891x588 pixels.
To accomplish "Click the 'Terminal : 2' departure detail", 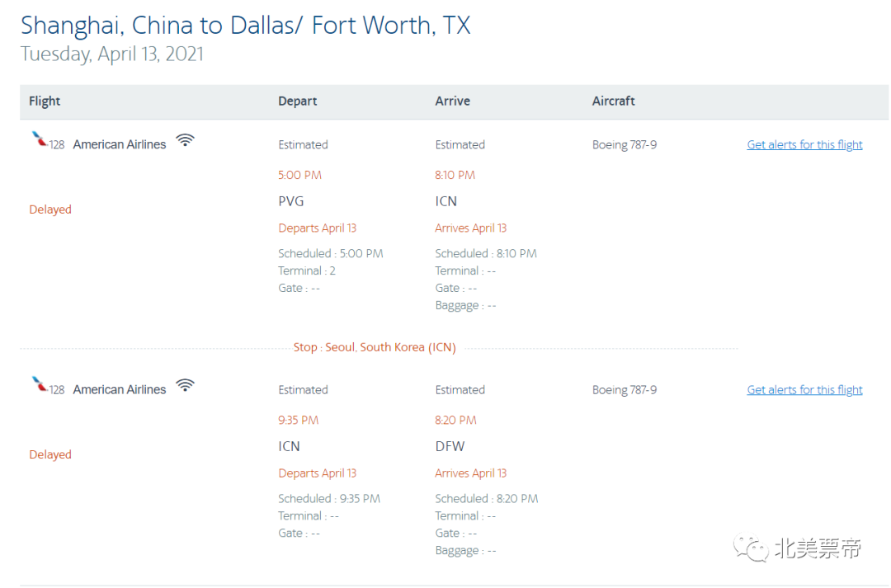I will point(307,271).
